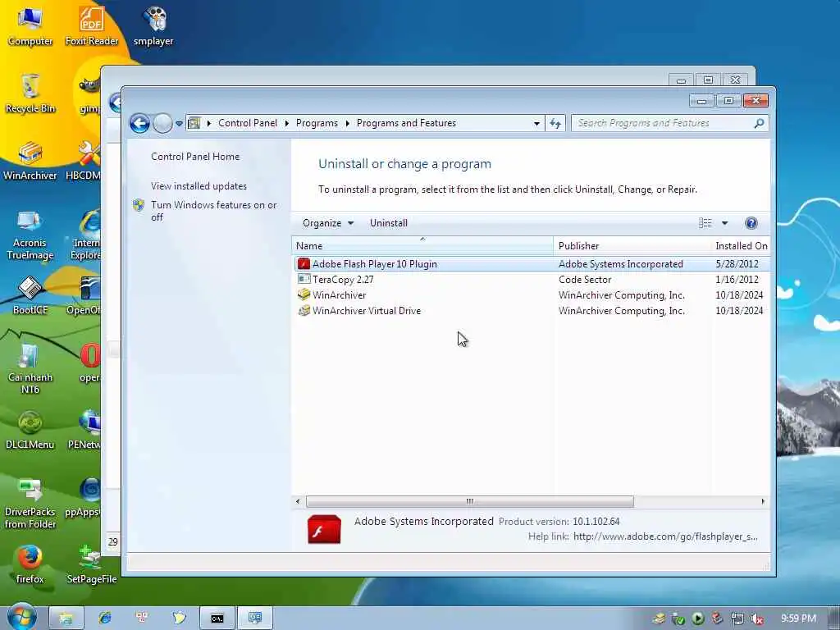
Task: Open the Recycle Bin icon
Action: [30, 94]
